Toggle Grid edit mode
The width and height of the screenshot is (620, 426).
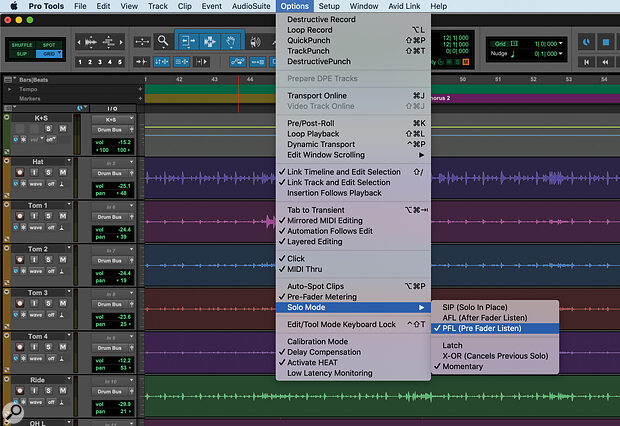pyautogui.click(x=49, y=54)
